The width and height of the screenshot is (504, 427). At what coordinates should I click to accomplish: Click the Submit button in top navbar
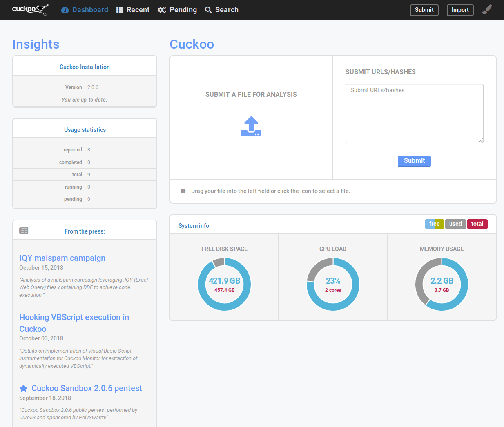[424, 10]
